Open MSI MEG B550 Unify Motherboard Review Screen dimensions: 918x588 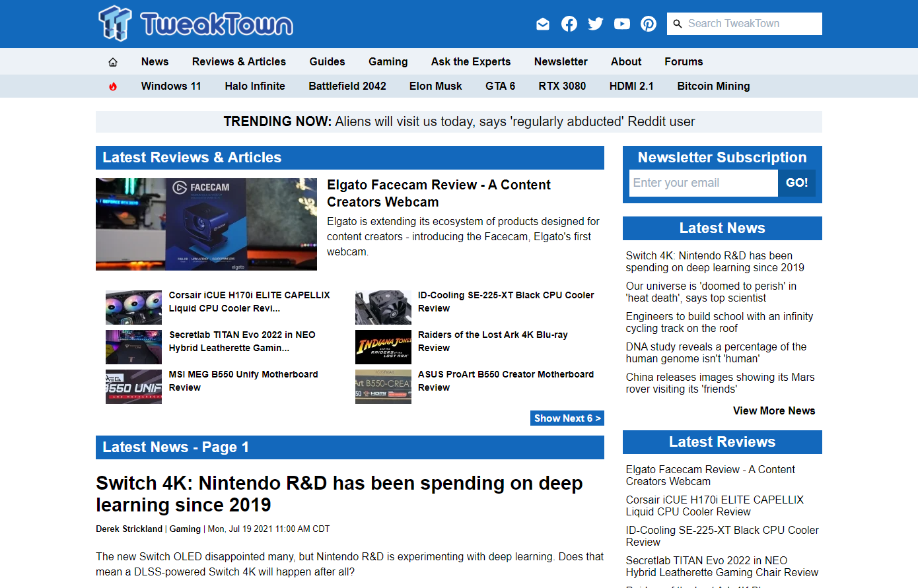coord(243,381)
